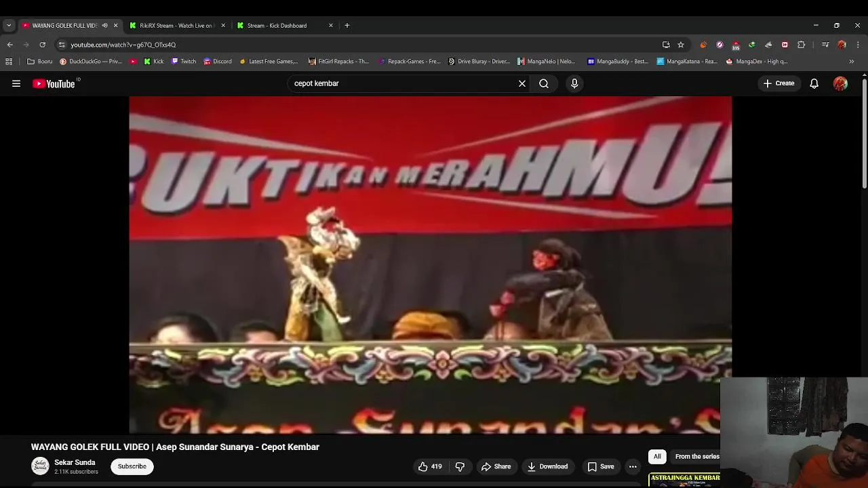Click the video player to pause
This screenshot has height=488, width=868.
click(x=430, y=264)
